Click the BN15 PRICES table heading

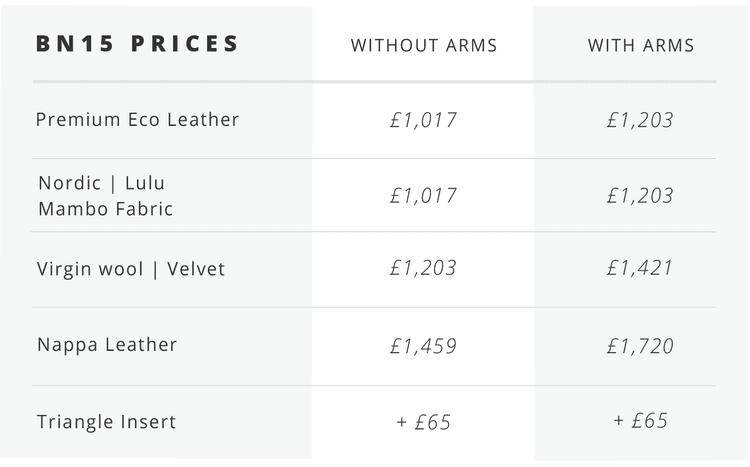click(x=138, y=44)
